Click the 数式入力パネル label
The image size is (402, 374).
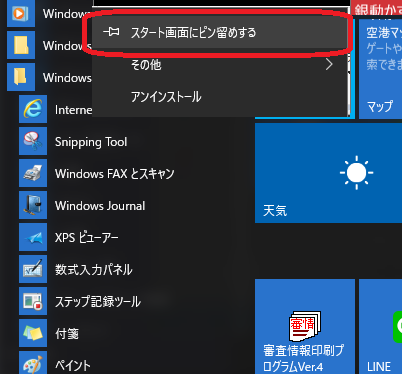(94, 270)
